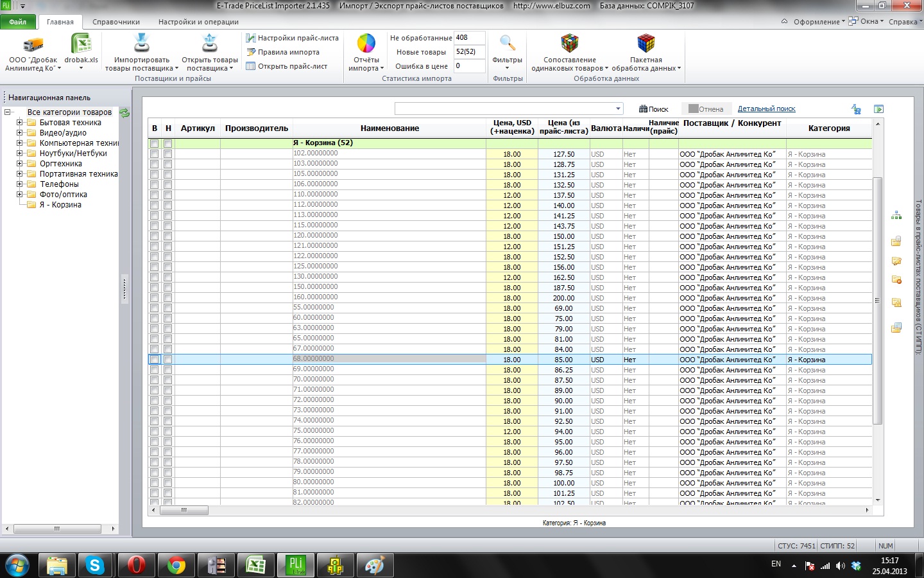Click the folder properties icon on right sidebar
Screen dimensions: 924x578
click(x=896, y=328)
